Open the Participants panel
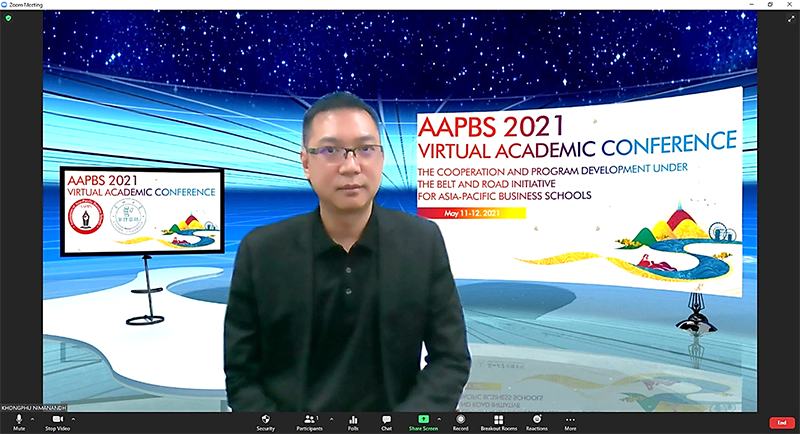The image size is (800, 434). (310, 422)
